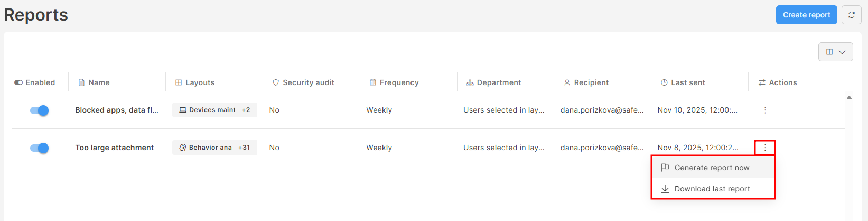Screen dimensions: 868x221
Task: Click the Layouts column grid icon
Action: [179, 82]
